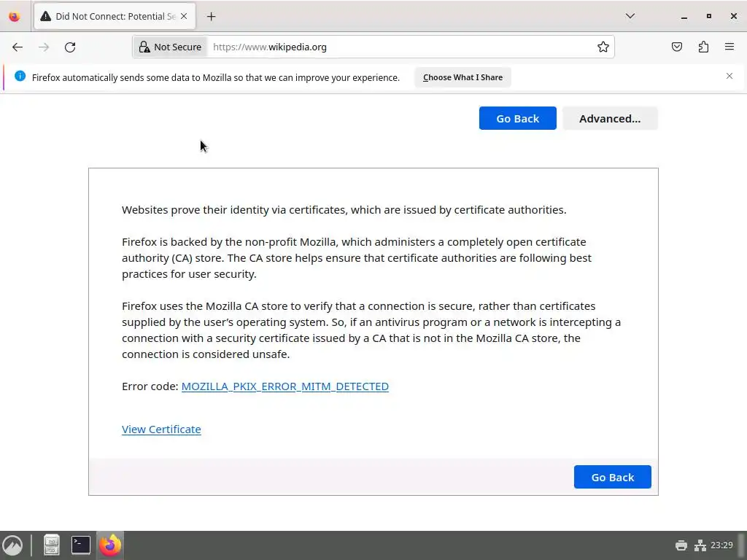Bookmark this page with the star icon
This screenshot has height=560, width=747.
click(603, 47)
